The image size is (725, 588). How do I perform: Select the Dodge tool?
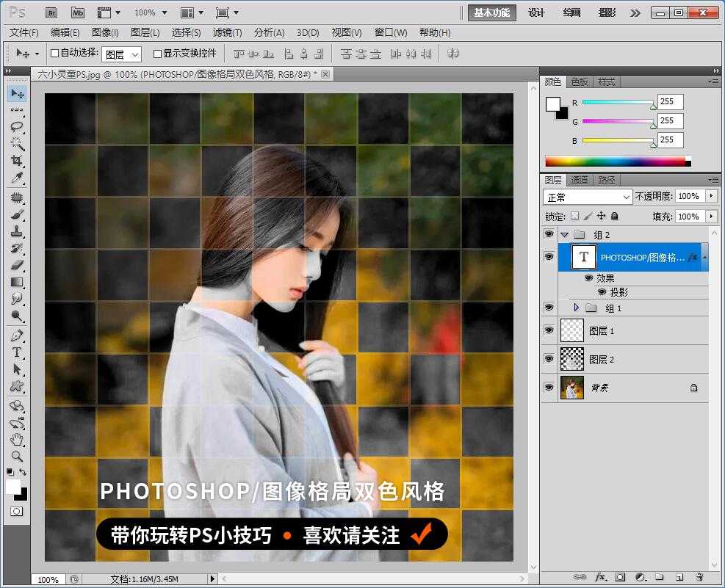pyautogui.click(x=17, y=316)
